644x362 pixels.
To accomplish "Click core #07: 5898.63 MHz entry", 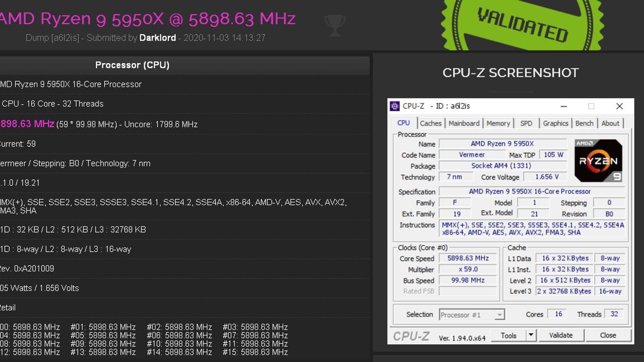I will click(x=255, y=335).
